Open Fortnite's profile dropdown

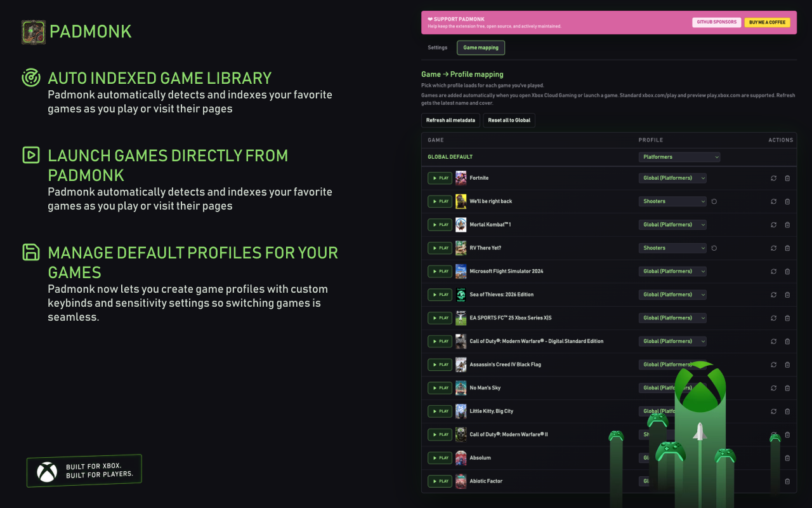click(x=672, y=178)
